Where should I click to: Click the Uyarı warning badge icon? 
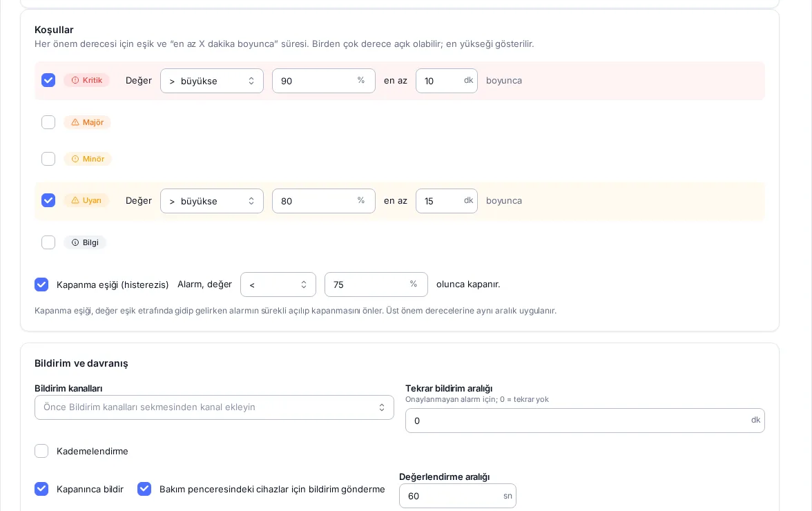[75, 200]
